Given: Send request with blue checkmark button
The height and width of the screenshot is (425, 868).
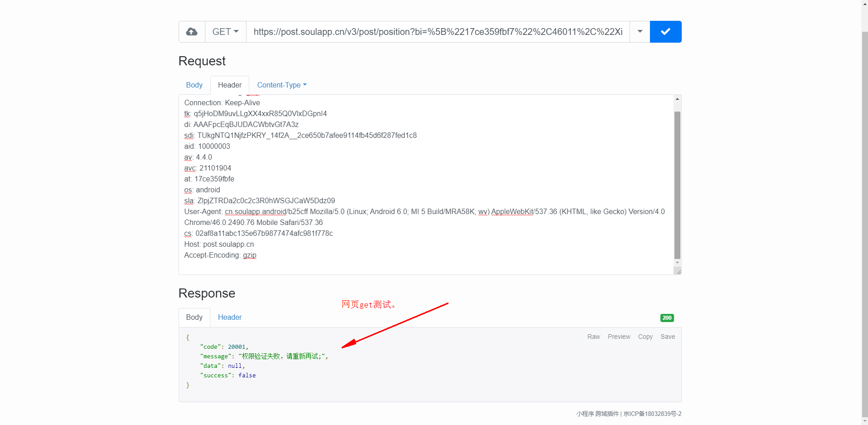Looking at the screenshot, I should coord(665,32).
